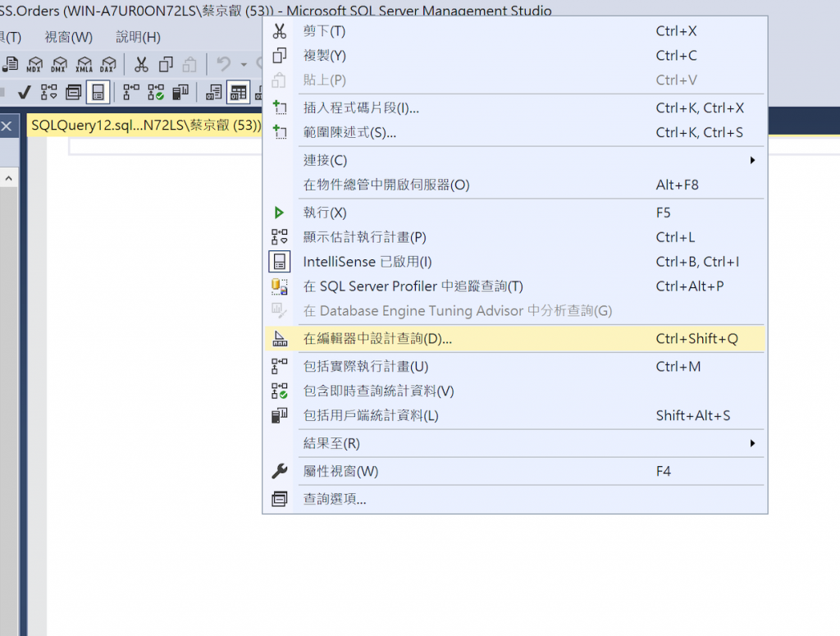Run the query with 執行(X)
Viewport: 840px width, 636px height.
(x=515, y=213)
